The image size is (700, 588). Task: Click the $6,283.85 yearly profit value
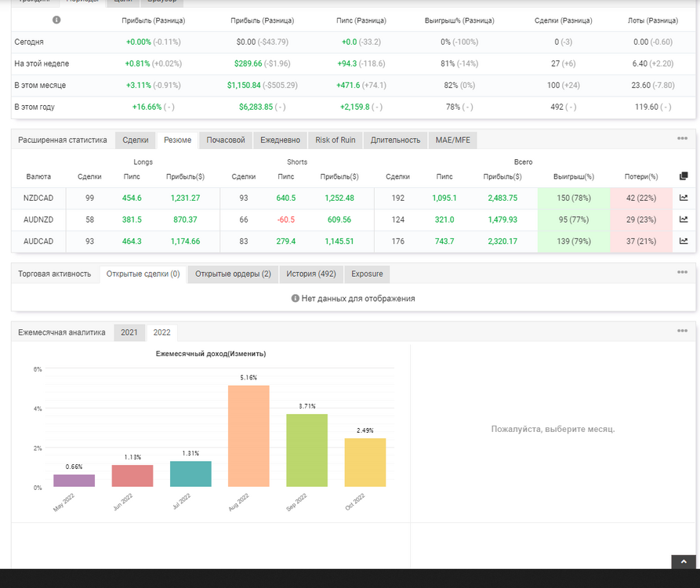pyautogui.click(x=256, y=107)
